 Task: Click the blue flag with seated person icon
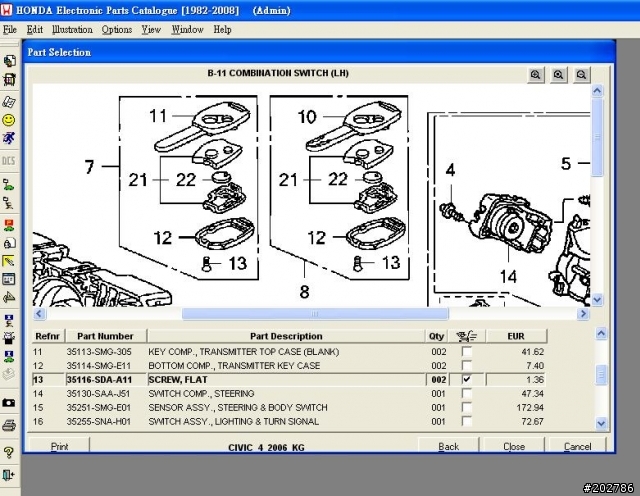pyautogui.click(x=9, y=320)
